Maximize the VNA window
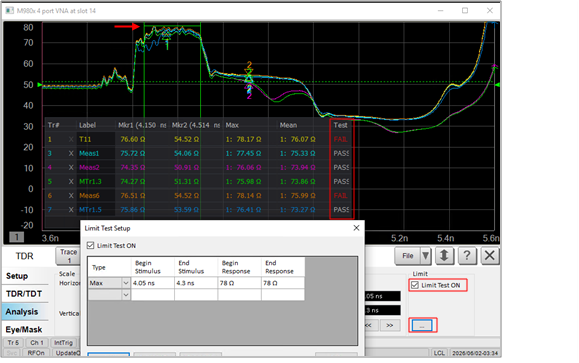579x363 pixels. [x=465, y=11]
